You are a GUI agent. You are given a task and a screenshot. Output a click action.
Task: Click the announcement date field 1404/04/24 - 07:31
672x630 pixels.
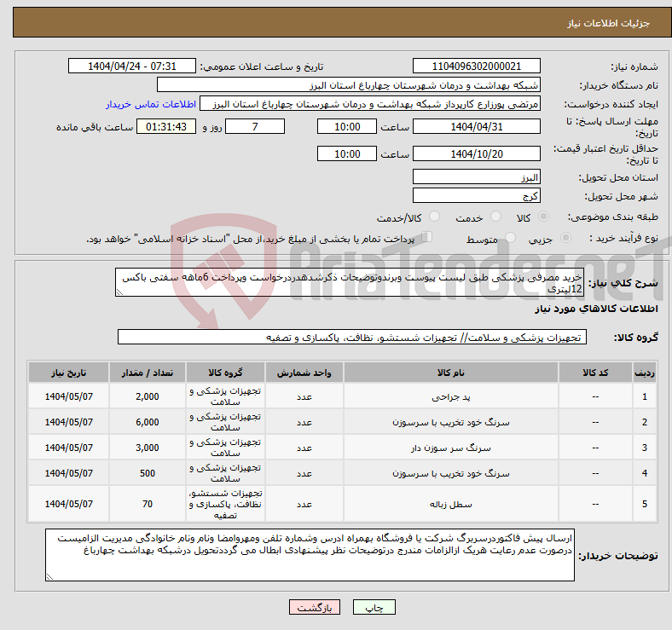tap(132, 66)
